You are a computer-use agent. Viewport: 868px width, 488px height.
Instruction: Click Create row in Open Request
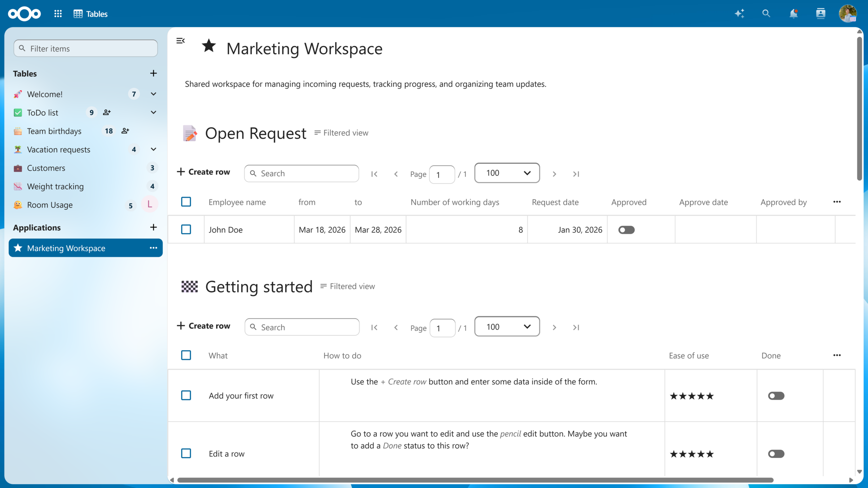pyautogui.click(x=203, y=172)
